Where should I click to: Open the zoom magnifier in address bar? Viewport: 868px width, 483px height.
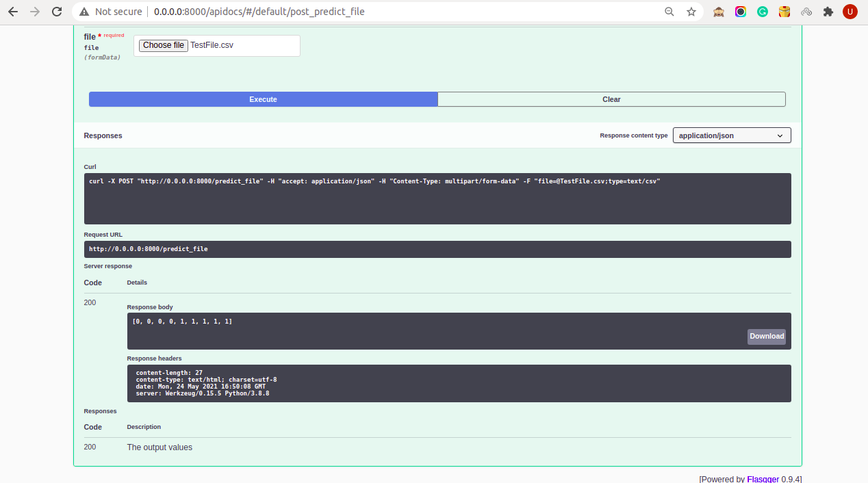(669, 12)
